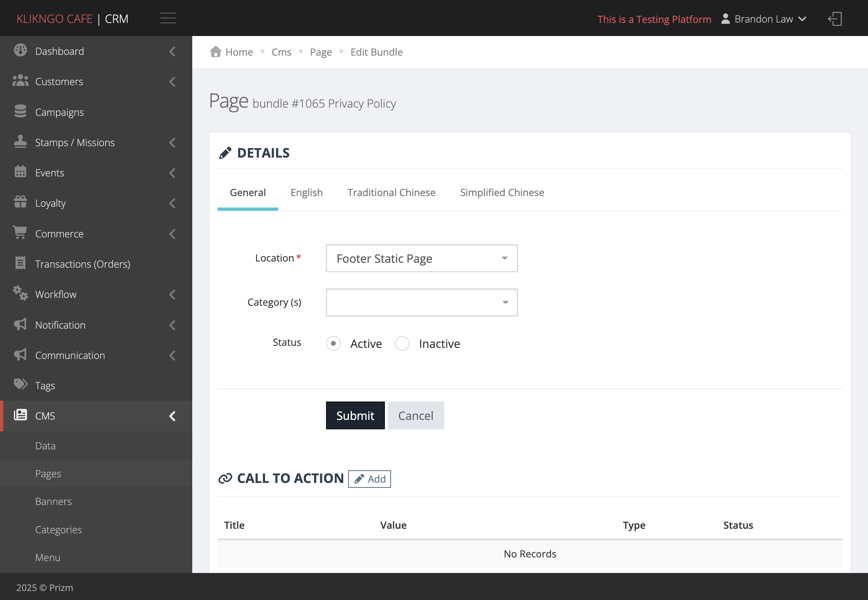Screen dimensions: 868x600
Task: Open the Location dropdown
Action: (422, 258)
